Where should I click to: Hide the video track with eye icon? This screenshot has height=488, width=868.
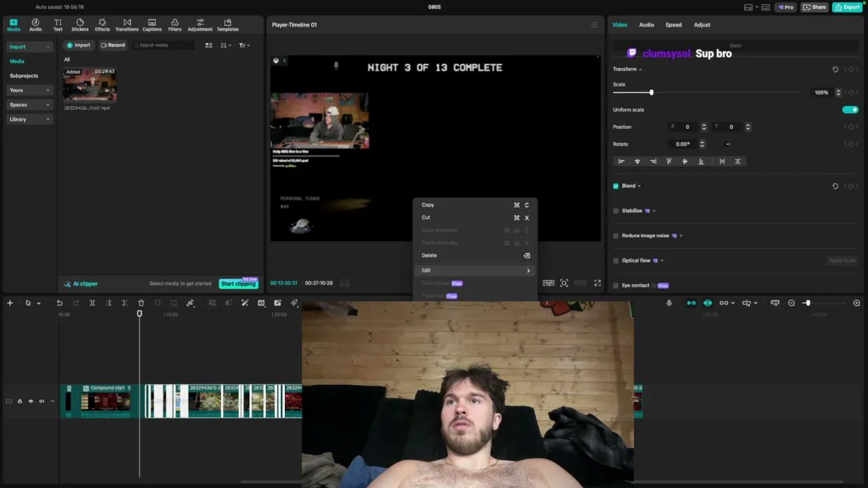31,401
